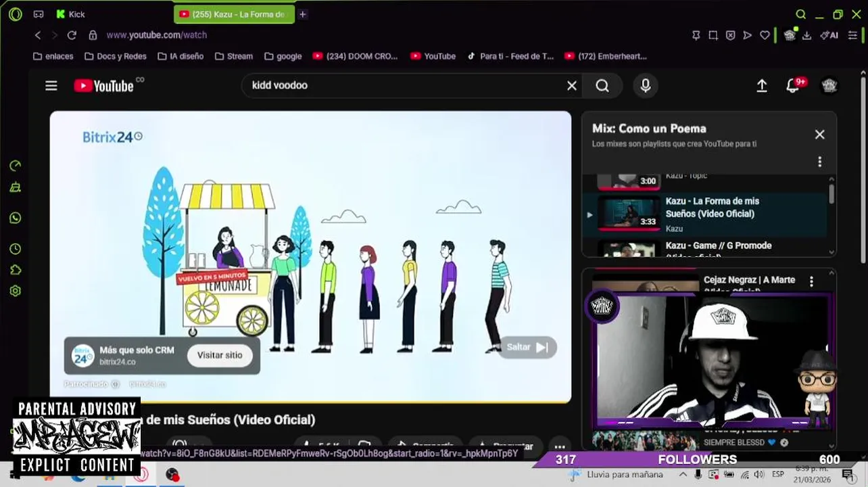Open the sidebar WhatsApp icon
Image resolution: width=868 pixels, height=487 pixels.
pos(16,218)
